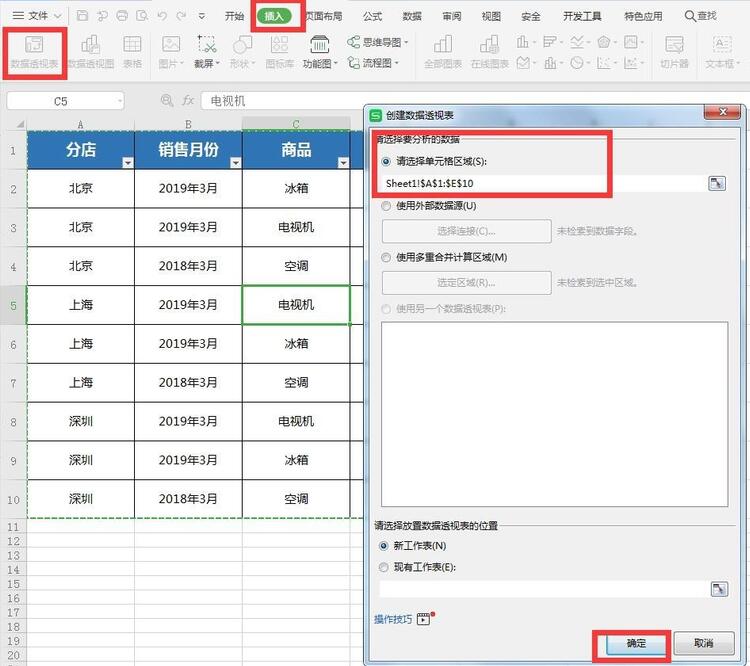Click the PivotChart (数据透视图) ribbon icon

coord(90,52)
